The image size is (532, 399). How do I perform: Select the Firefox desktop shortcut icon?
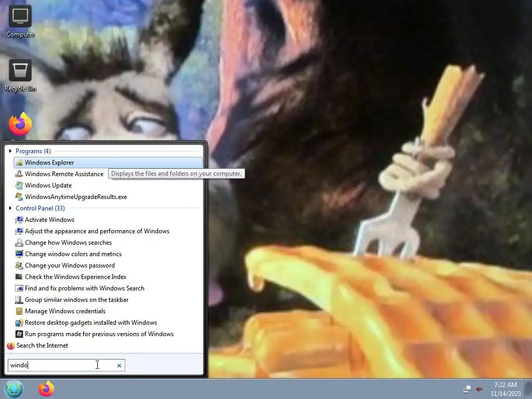(x=20, y=125)
